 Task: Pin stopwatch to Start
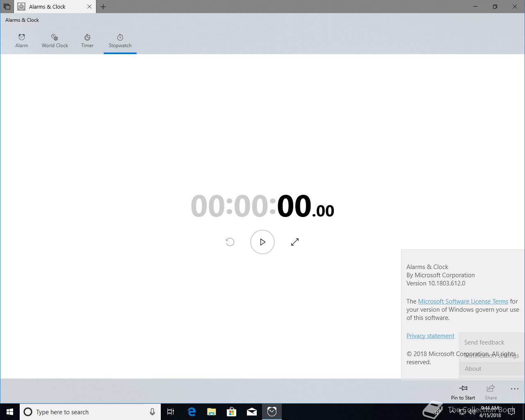click(x=463, y=392)
